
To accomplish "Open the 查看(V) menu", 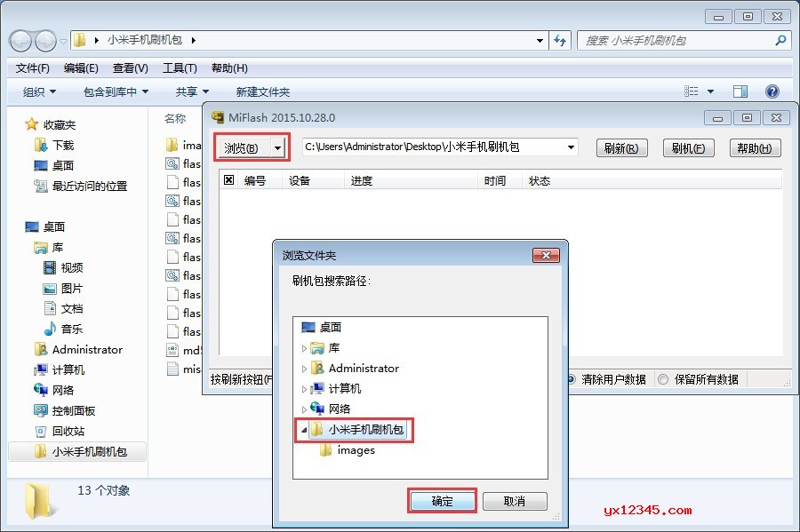I will [130, 68].
